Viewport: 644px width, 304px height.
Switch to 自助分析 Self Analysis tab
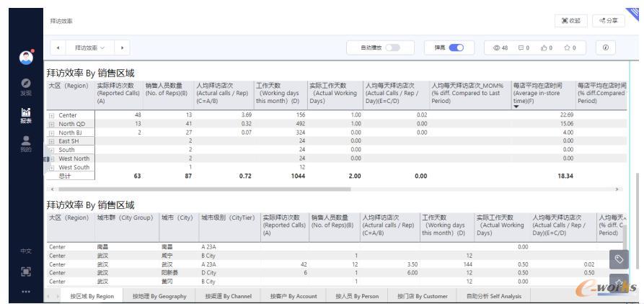point(493,295)
